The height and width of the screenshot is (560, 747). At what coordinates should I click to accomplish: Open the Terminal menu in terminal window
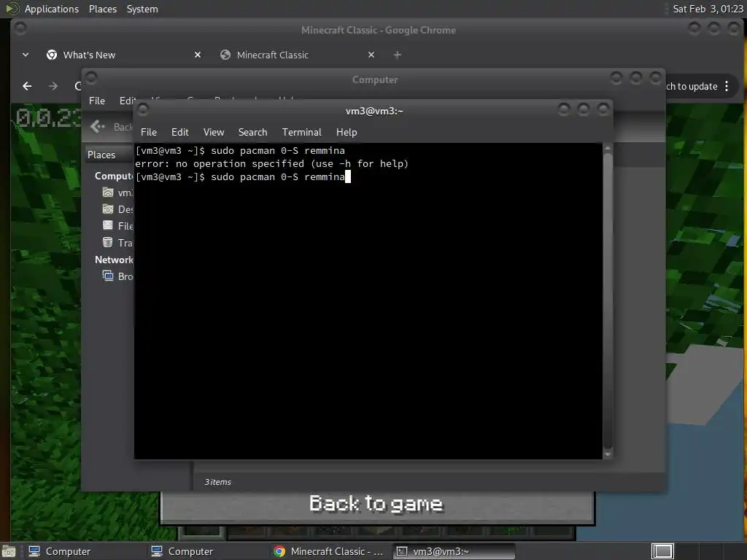click(301, 133)
